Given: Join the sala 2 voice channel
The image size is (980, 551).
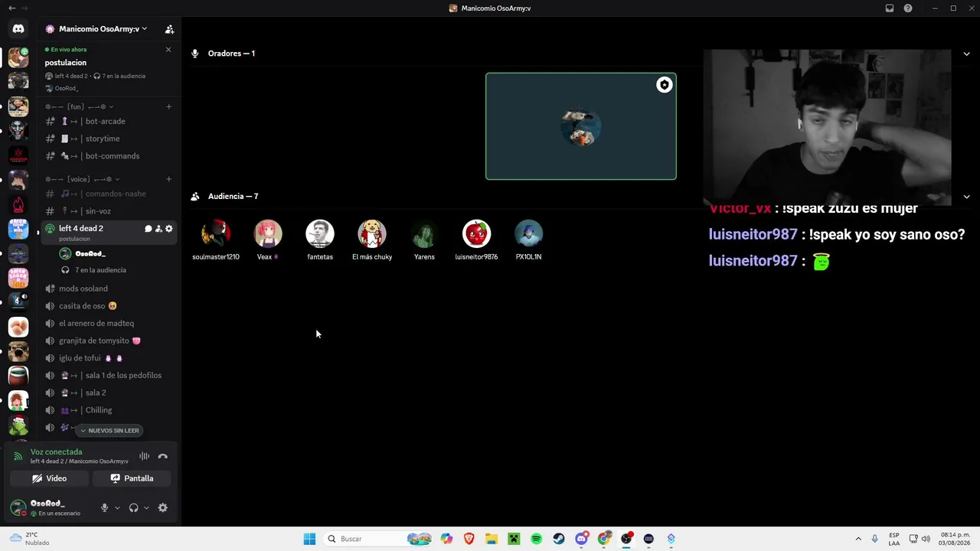Looking at the screenshot, I should click(109, 393).
